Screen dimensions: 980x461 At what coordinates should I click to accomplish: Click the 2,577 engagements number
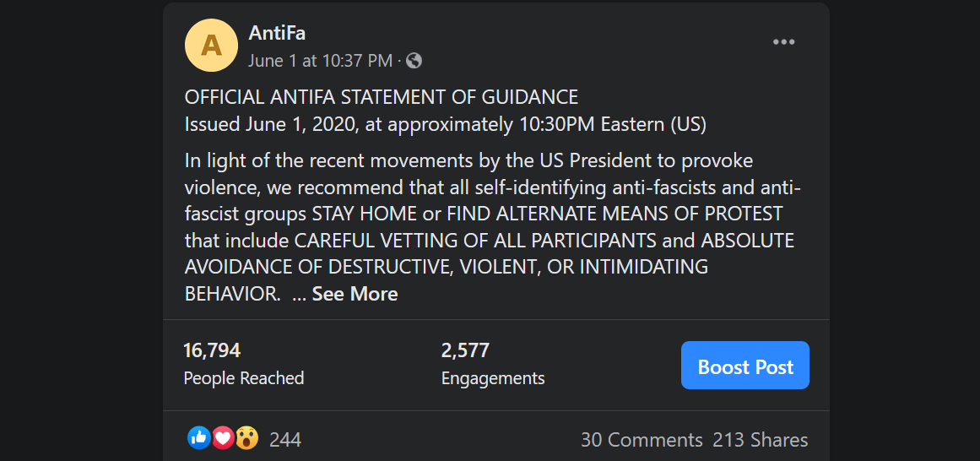465,350
